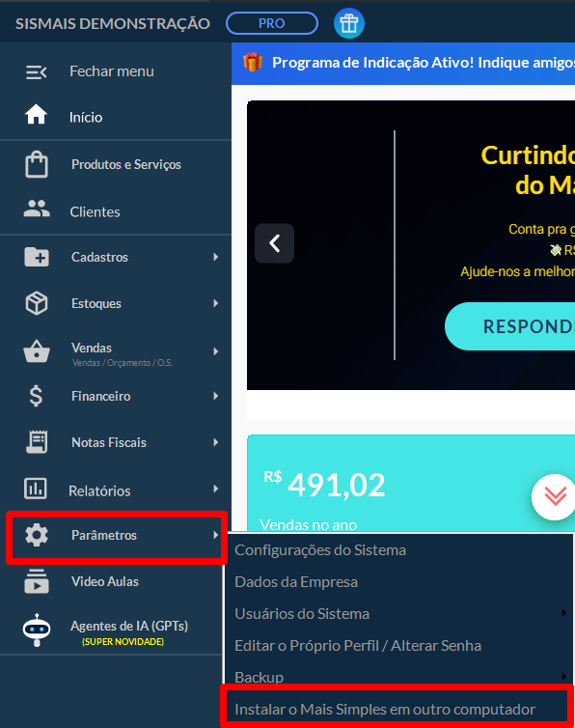Expand the Financeiro submenu arrow
The image size is (575, 728).
click(x=216, y=396)
